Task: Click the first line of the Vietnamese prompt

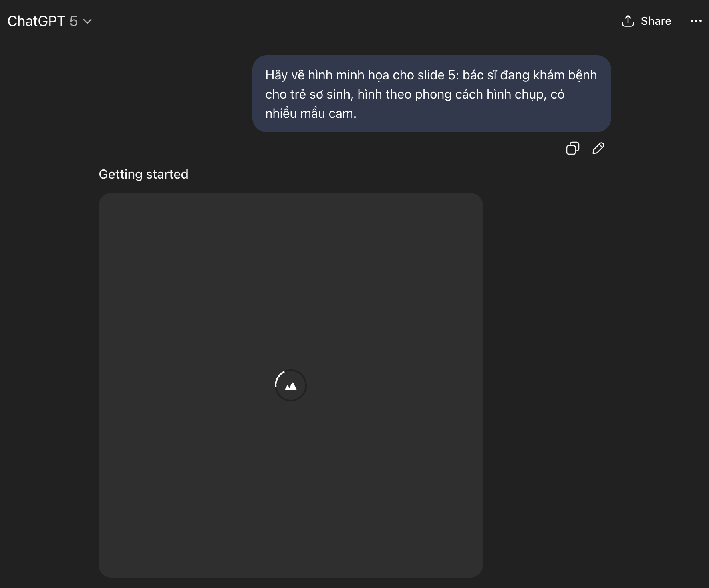Action: coord(431,75)
